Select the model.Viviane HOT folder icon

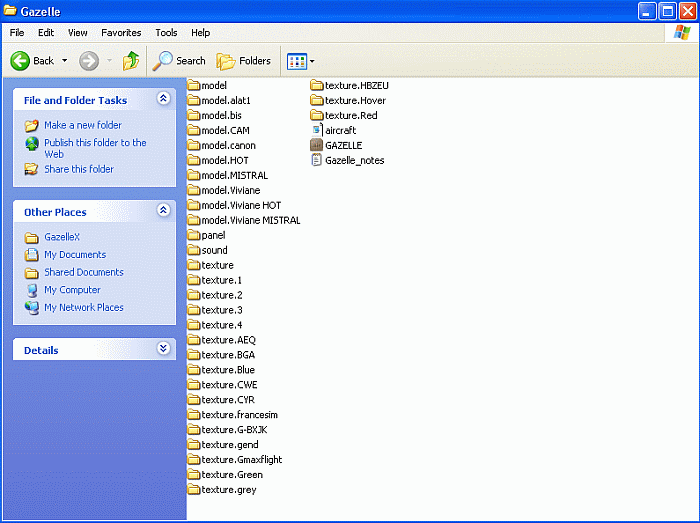pos(193,205)
